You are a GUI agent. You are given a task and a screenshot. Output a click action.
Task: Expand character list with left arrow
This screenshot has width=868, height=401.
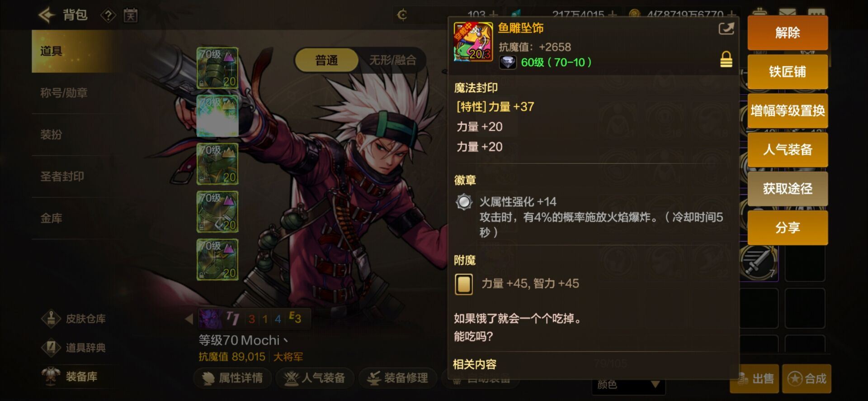(x=189, y=319)
